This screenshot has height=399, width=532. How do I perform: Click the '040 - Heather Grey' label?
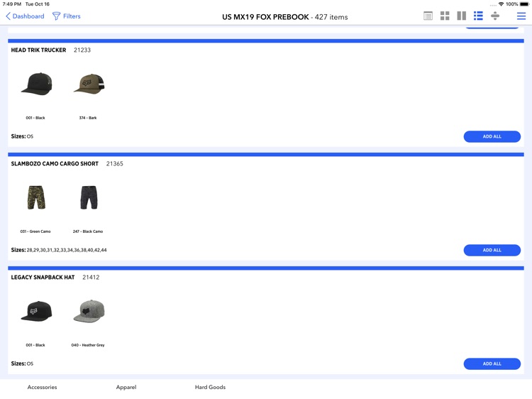tap(88, 345)
